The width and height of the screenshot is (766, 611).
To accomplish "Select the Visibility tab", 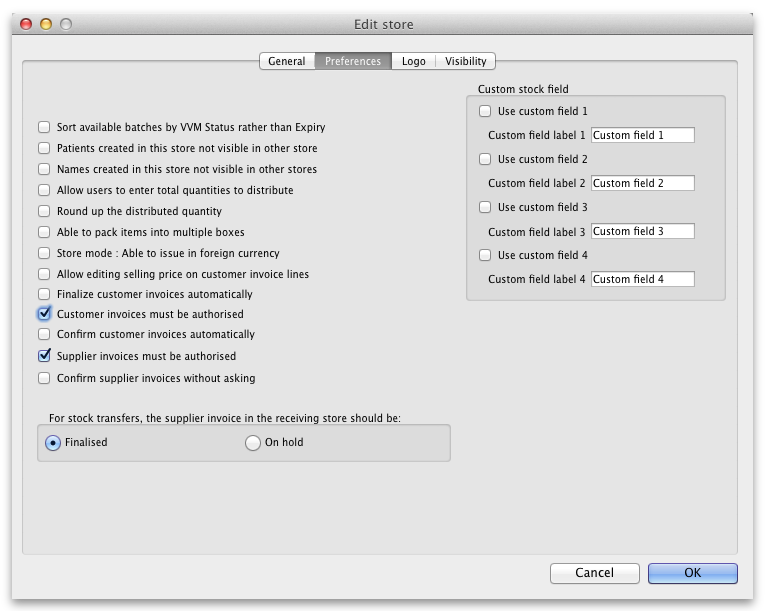I will pyautogui.click(x=466, y=61).
